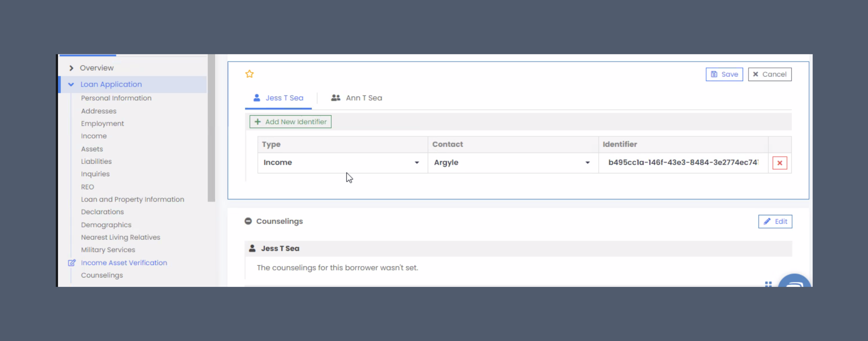Screen dimensions: 868x341
Task: Collapse the Loan Application section chevron
Action: click(x=71, y=84)
